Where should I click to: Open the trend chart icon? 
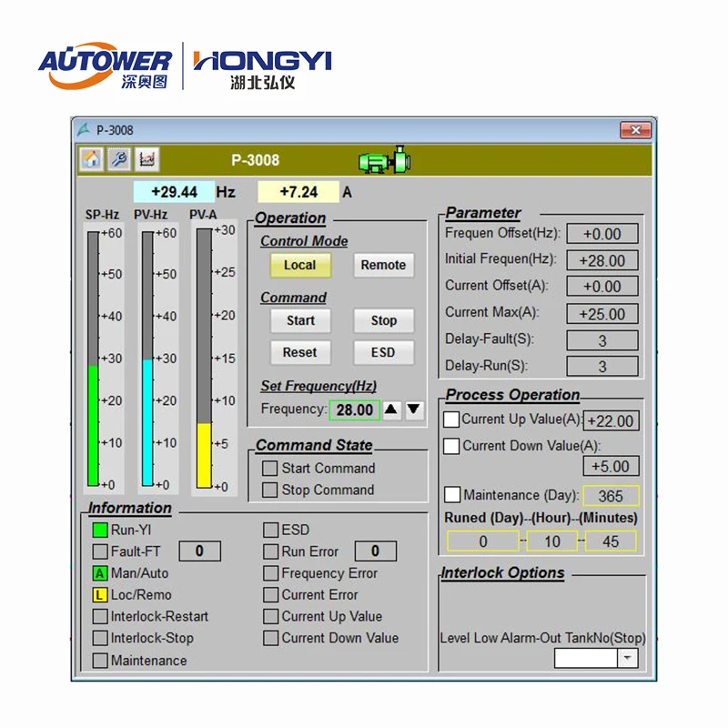[147, 159]
